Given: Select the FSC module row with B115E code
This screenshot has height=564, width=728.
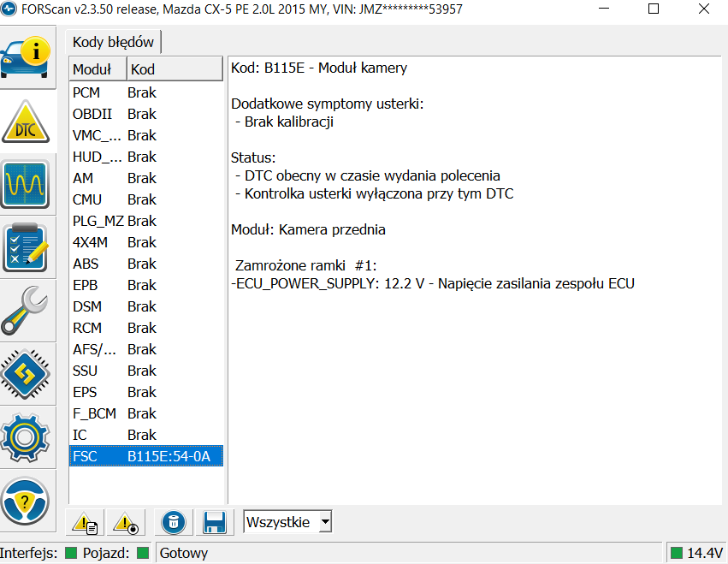Looking at the screenshot, I should pos(145,456).
